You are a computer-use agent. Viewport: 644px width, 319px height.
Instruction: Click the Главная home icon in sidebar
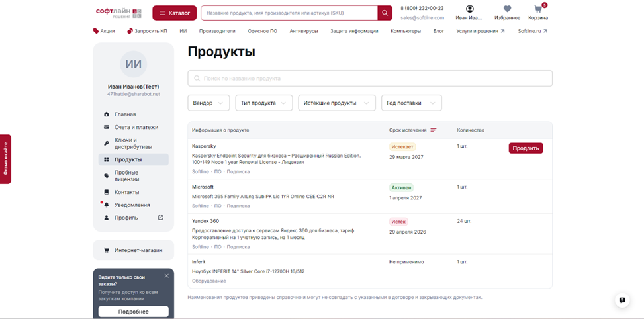107,114
